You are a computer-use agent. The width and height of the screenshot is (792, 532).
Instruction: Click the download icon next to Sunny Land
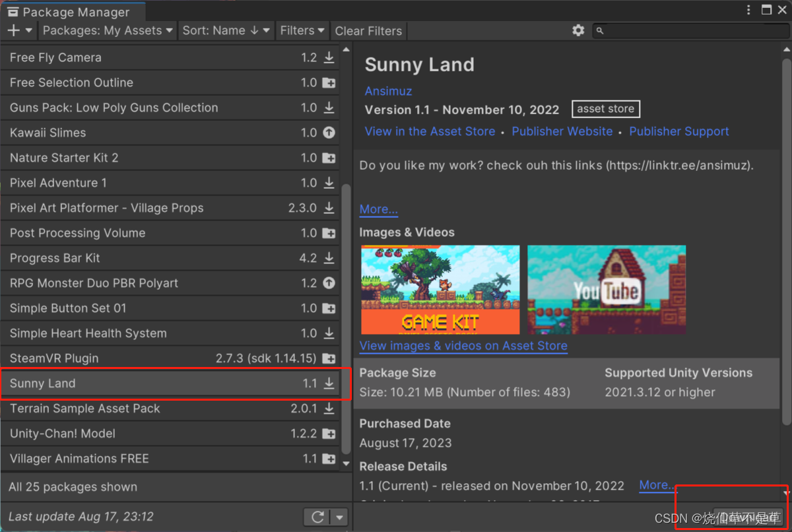click(328, 383)
